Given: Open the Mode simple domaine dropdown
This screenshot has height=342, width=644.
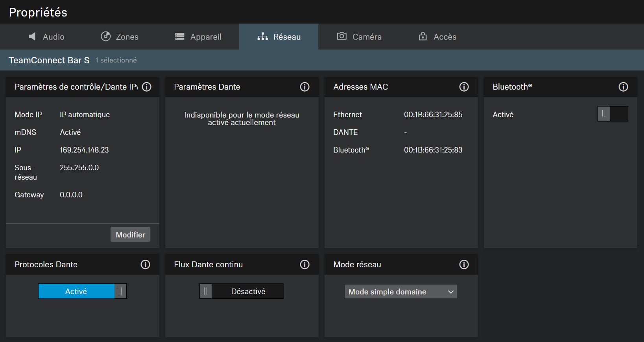Looking at the screenshot, I should pyautogui.click(x=400, y=292).
